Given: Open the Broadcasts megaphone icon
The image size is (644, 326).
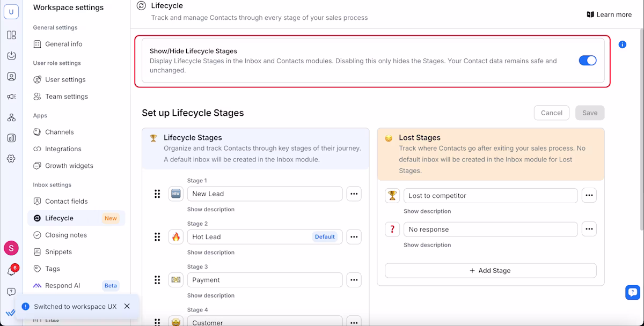Looking at the screenshot, I should (11, 97).
